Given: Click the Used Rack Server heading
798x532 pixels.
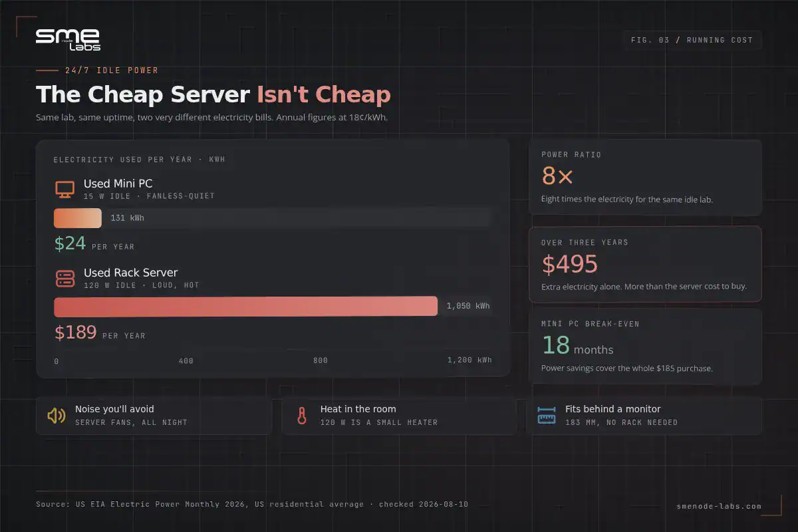Looking at the screenshot, I should click(x=130, y=273).
